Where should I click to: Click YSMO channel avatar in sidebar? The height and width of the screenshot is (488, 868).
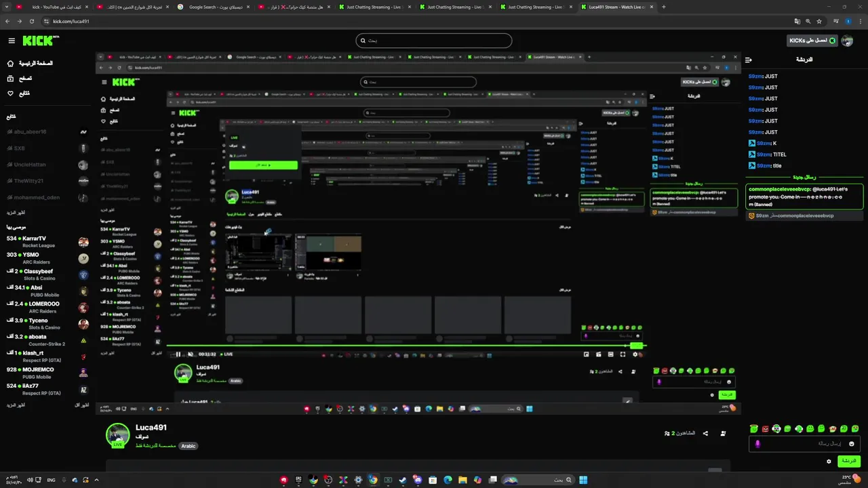(x=83, y=258)
